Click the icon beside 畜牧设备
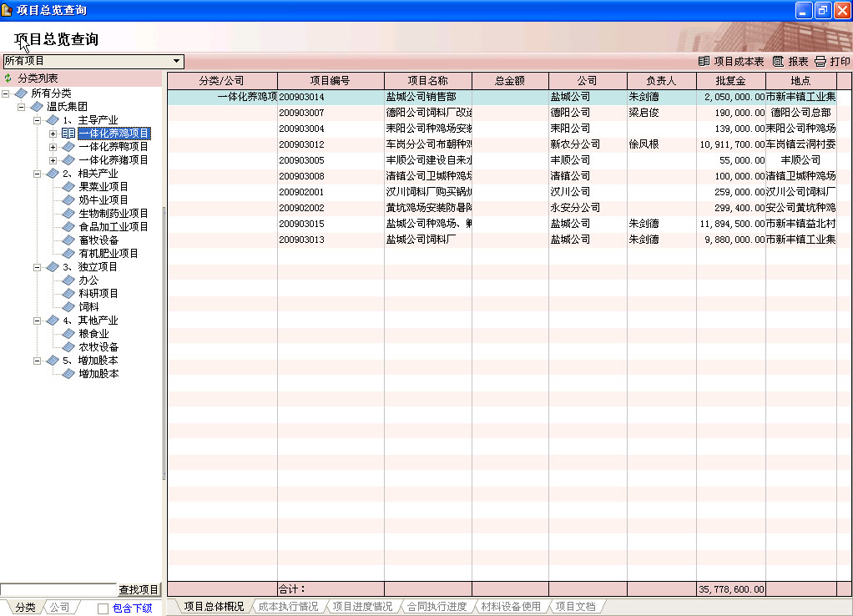The width and height of the screenshot is (853, 616). 68,240
